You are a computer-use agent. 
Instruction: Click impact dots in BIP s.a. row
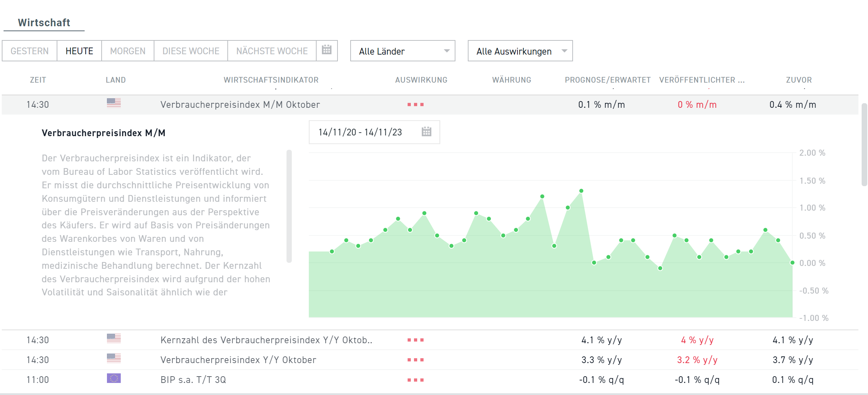pyautogui.click(x=415, y=380)
